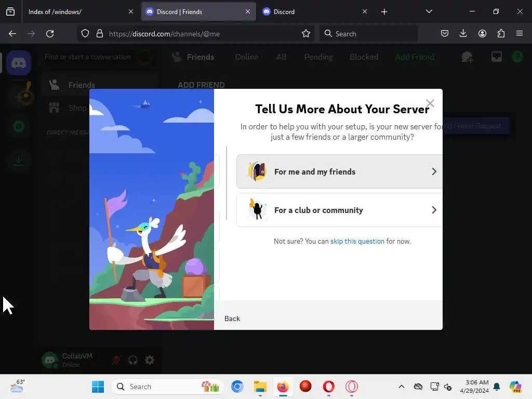Click the green Add Friend button
This screenshot has height=399, width=532.
(x=415, y=57)
